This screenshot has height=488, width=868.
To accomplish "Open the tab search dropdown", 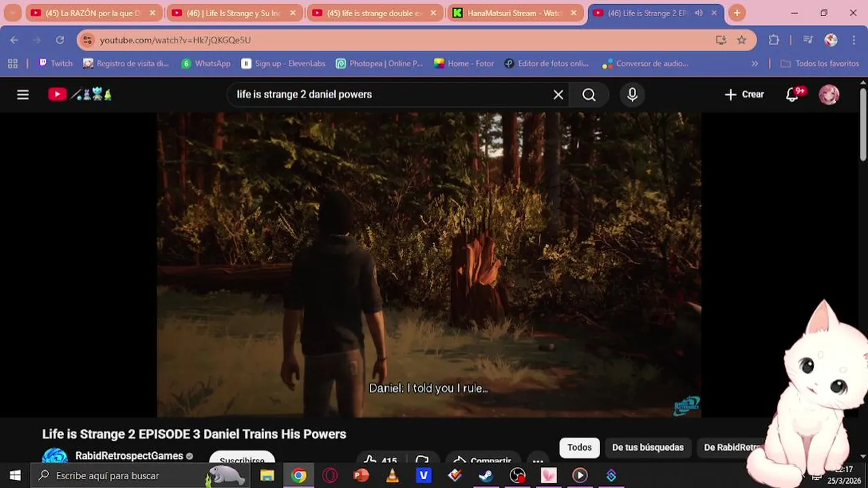I will click(12, 13).
